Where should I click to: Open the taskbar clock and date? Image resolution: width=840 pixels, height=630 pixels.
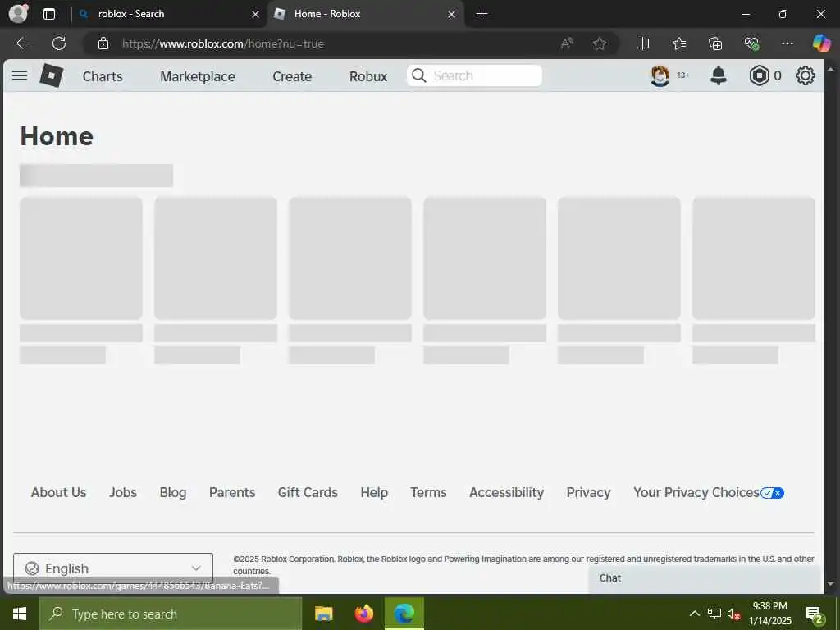(x=769, y=614)
